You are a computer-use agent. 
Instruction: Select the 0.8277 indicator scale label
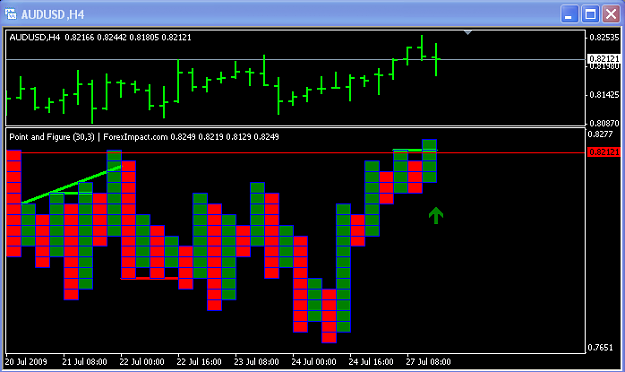(600, 134)
